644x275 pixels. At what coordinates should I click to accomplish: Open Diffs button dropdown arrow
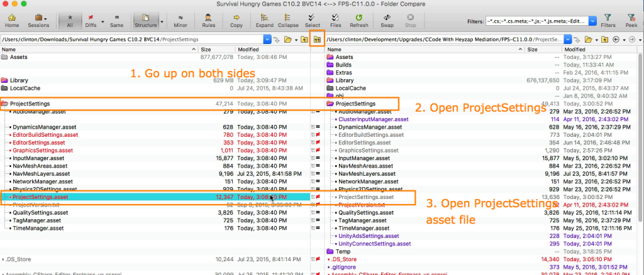point(103,21)
